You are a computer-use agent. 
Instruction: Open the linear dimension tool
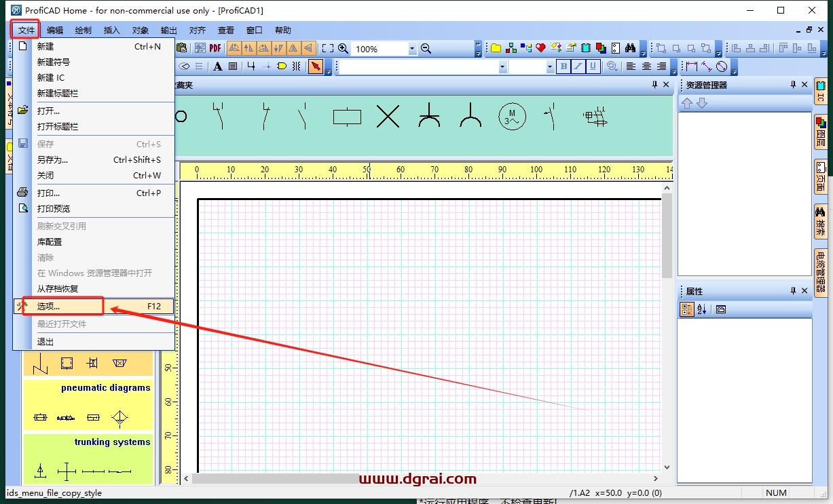[x=692, y=66]
